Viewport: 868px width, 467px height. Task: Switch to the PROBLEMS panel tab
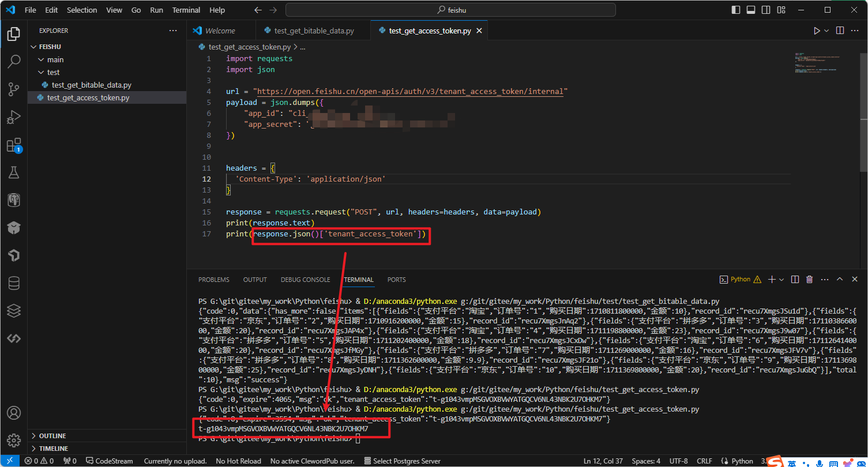click(214, 279)
